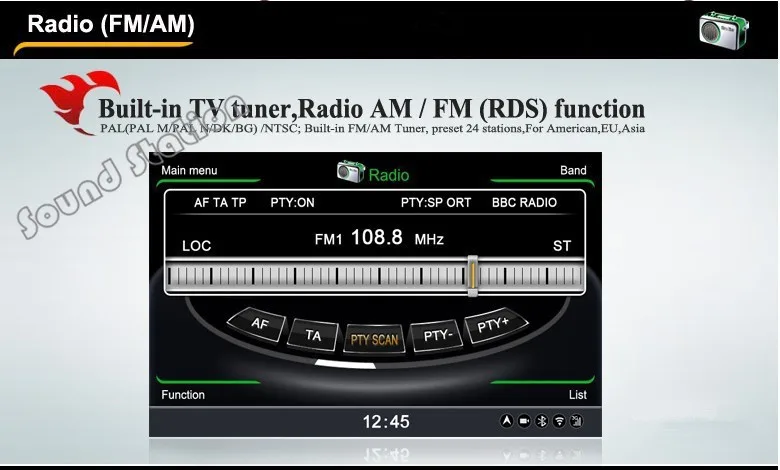Click the PTY:SP ORT program type text
Viewport: 780px width, 470px height.
(x=436, y=202)
